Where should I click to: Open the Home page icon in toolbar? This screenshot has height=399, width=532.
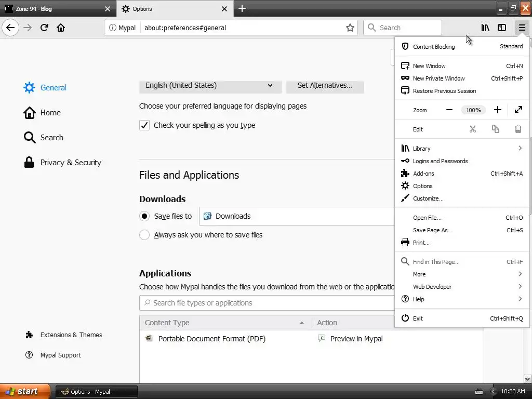pyautogui.click(x=61, y=28)
